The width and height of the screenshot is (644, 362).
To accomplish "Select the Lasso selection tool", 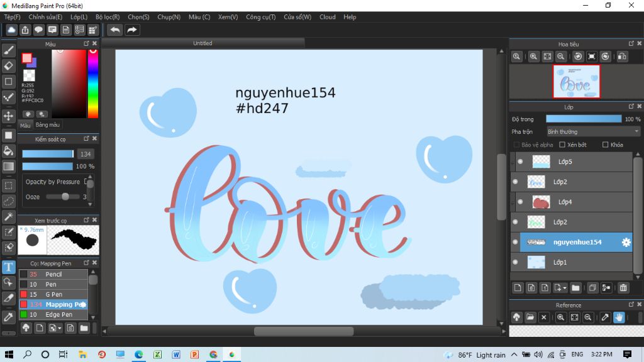I will point(9,201).
